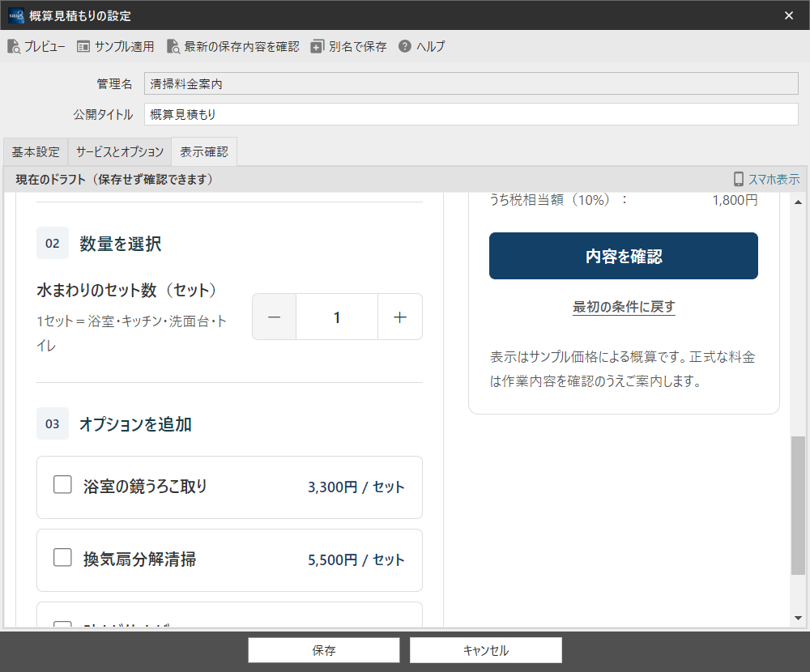Click the 公開タイトル input field

[471, 114]
